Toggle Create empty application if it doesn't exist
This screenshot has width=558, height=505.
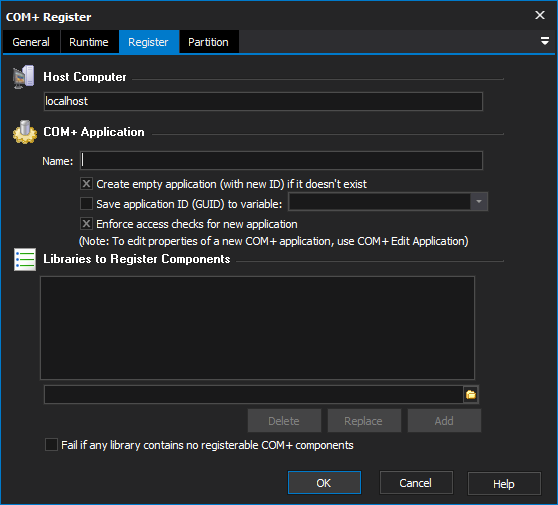tap(86, 184)
